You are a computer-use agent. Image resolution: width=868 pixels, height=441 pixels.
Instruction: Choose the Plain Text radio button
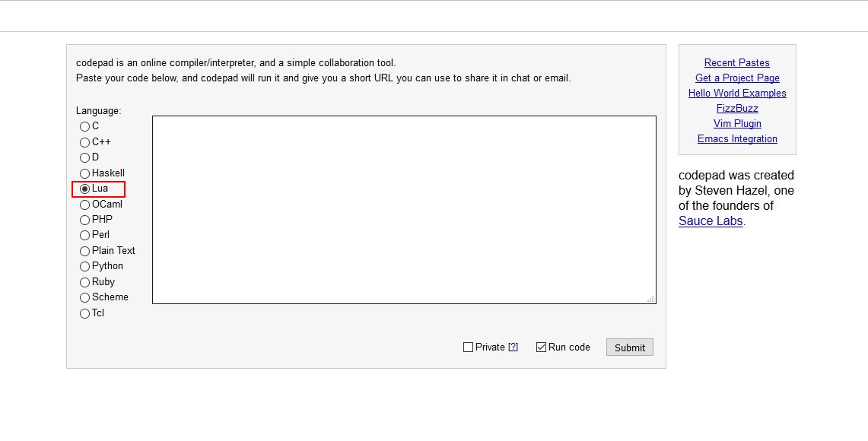[x=84, y=251]
